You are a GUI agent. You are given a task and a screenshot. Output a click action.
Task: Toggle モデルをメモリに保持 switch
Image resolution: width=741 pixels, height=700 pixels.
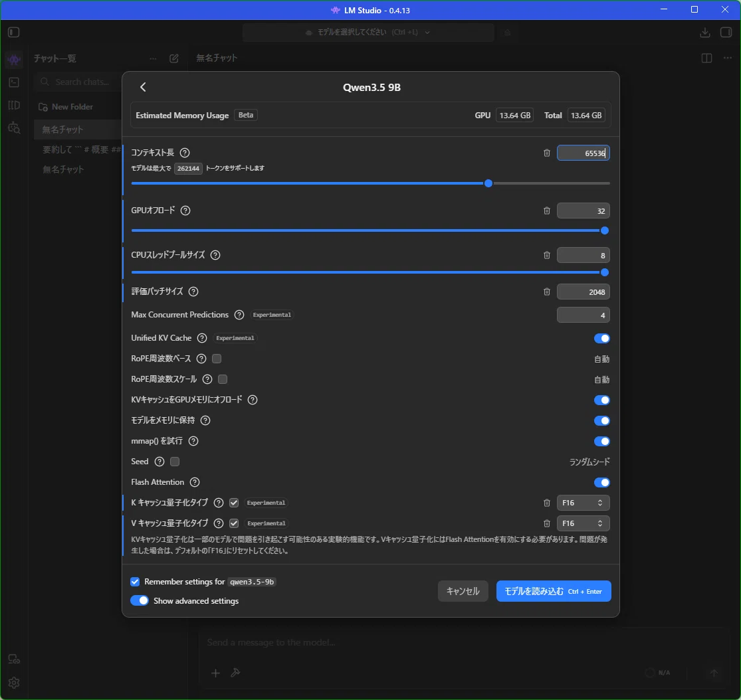(x=601, y=421)
